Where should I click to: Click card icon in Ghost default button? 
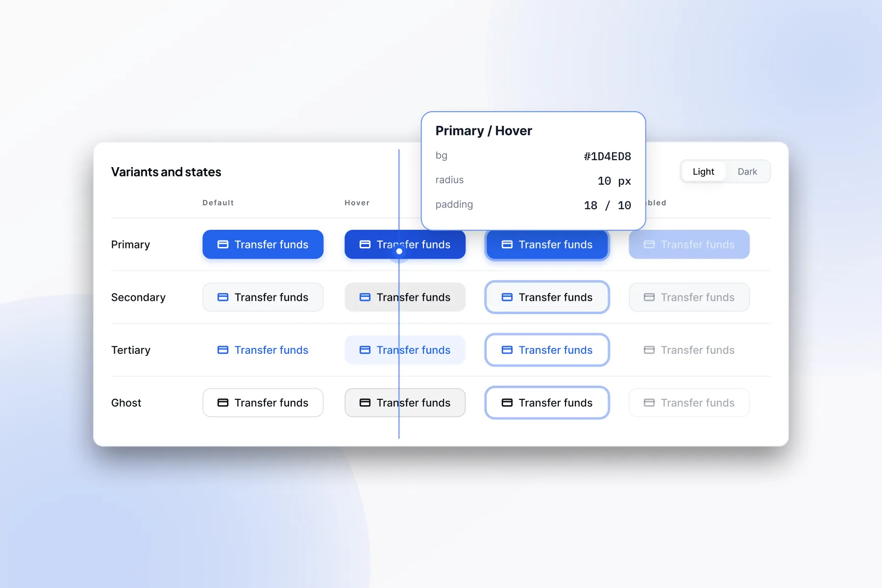click(x=223, y=403)
